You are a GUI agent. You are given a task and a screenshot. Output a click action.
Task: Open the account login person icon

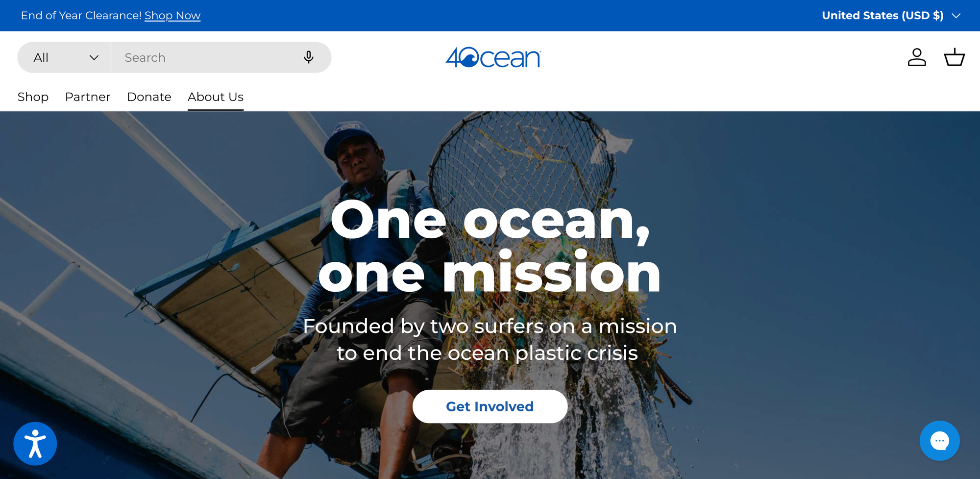coord(916,57)
